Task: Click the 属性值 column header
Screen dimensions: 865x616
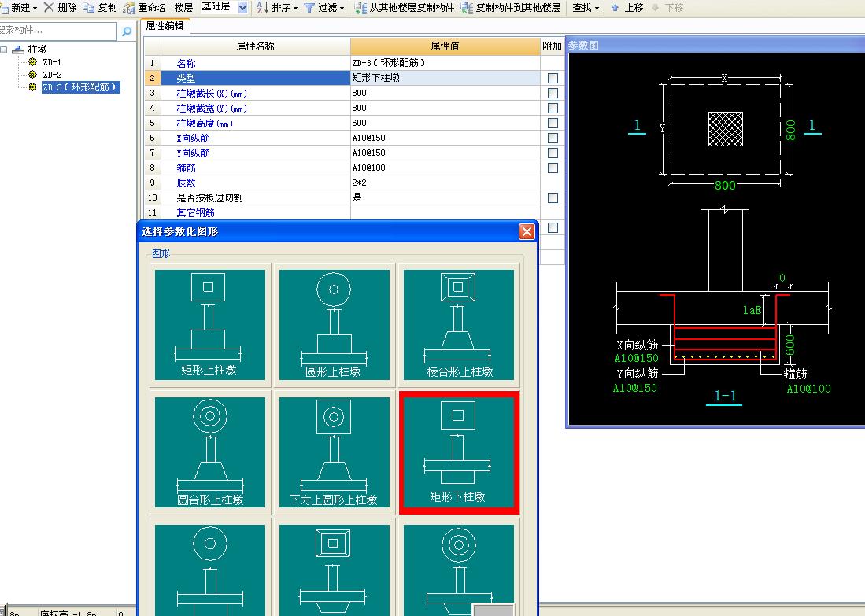Action: pyautogui.click(x=445, y=46)
